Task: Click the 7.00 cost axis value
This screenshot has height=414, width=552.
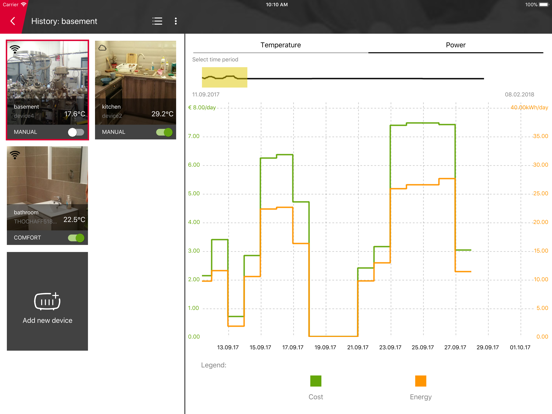Action: (x=194, y=136)
